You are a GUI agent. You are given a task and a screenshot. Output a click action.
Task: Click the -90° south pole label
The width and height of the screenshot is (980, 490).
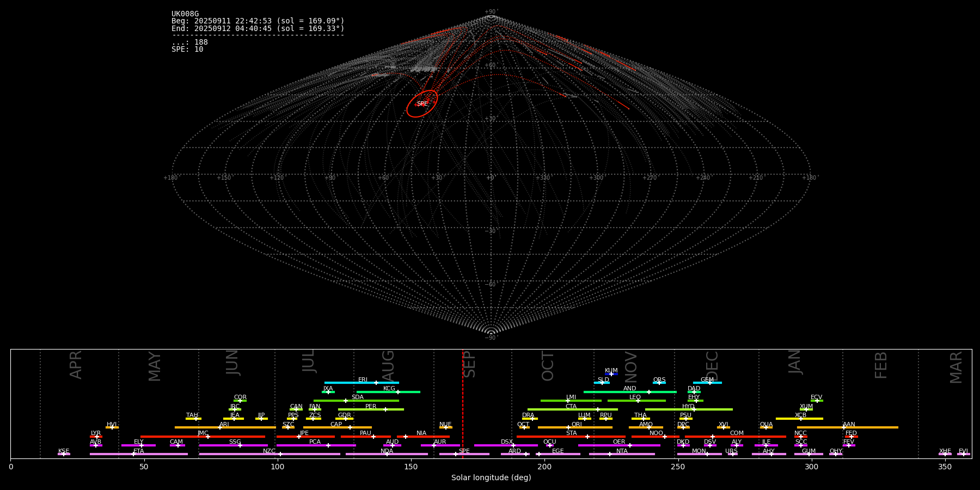[491, 338]
